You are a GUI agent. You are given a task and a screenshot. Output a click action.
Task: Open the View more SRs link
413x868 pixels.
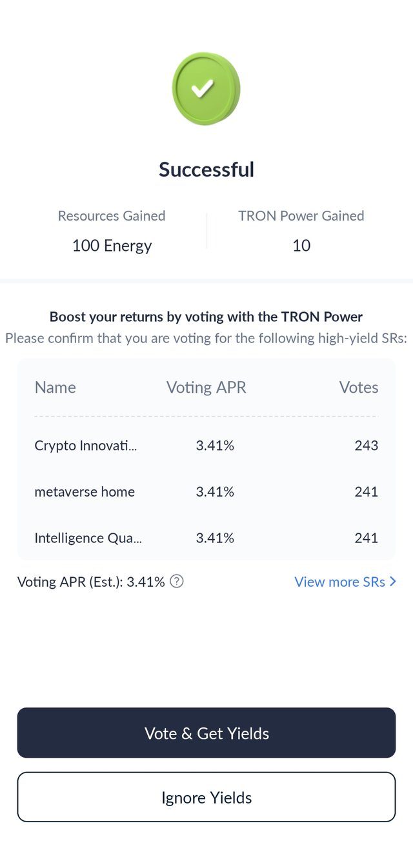(339, 582)
